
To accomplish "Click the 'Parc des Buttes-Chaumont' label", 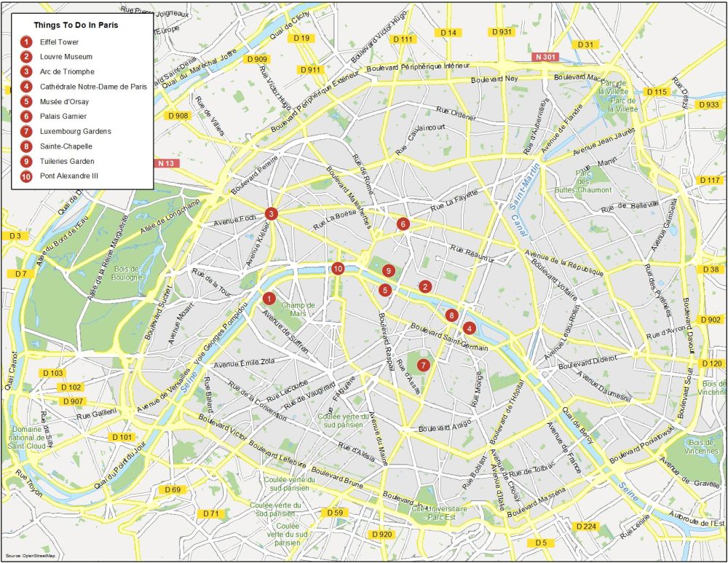I will coord(583,181).
